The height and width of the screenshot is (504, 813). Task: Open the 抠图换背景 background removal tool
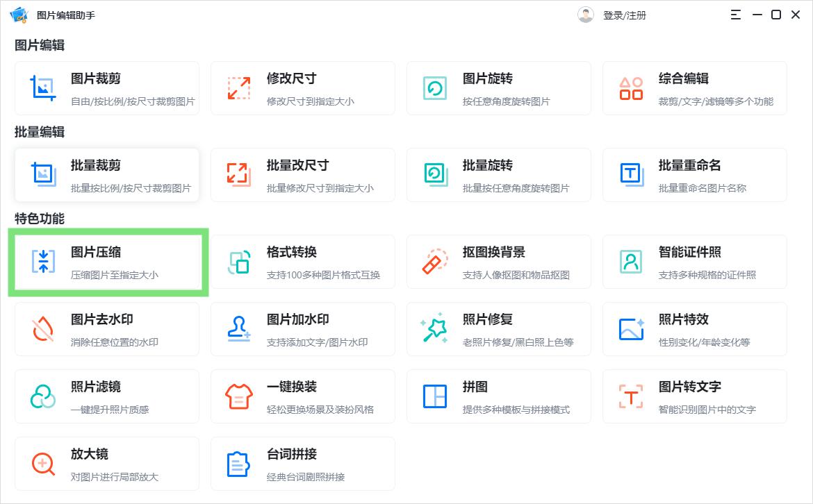pos(499,262)
